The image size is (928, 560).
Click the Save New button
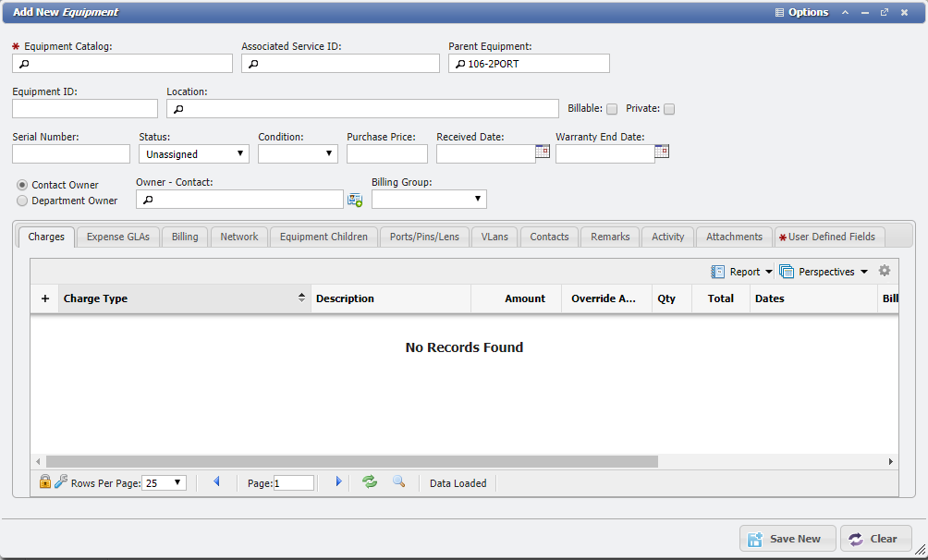pos(788,539)
